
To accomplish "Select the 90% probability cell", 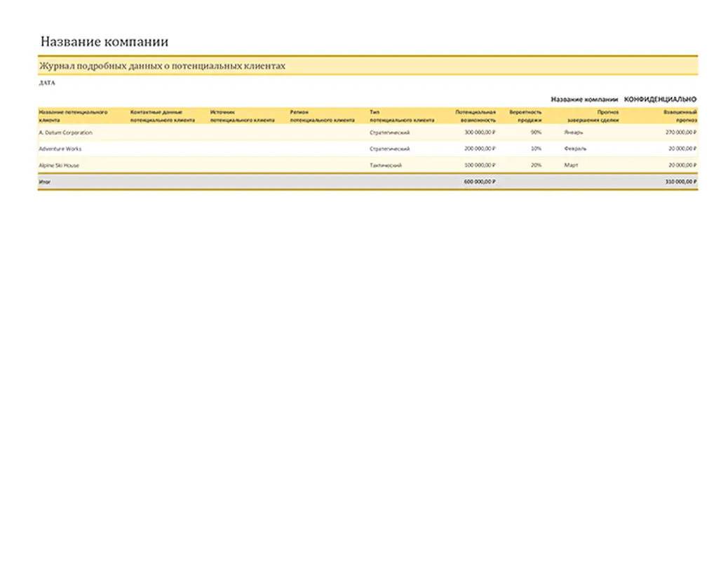I will pyautogui.click(x=536, y=133).
